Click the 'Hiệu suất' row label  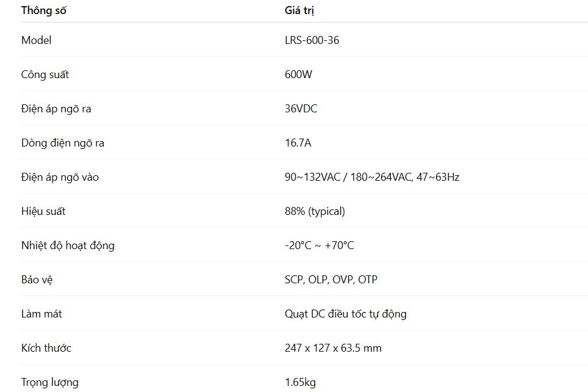[43, 211]
